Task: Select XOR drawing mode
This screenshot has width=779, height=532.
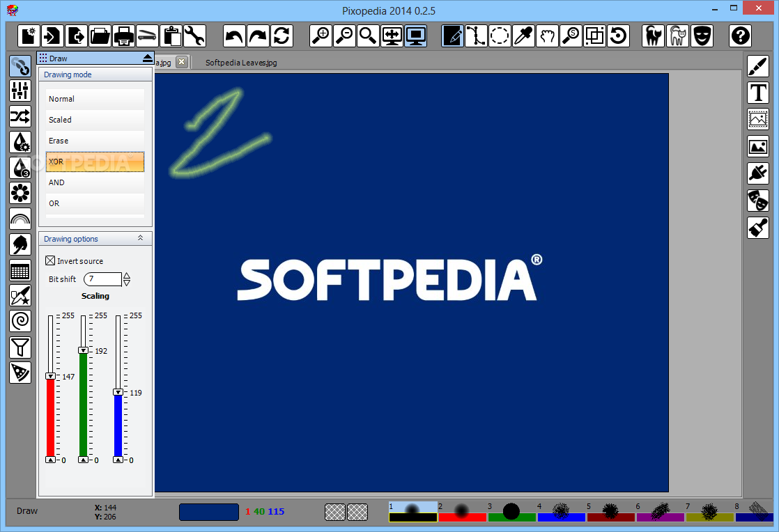Action: pyautogui.click(x=95, y=162)
